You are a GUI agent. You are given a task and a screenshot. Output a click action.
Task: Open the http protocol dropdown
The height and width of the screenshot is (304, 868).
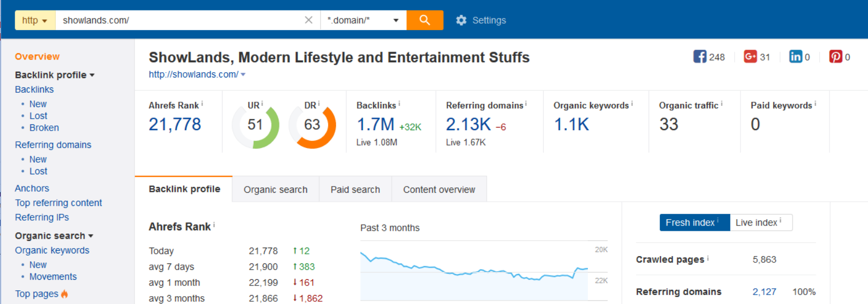point(35,20)
